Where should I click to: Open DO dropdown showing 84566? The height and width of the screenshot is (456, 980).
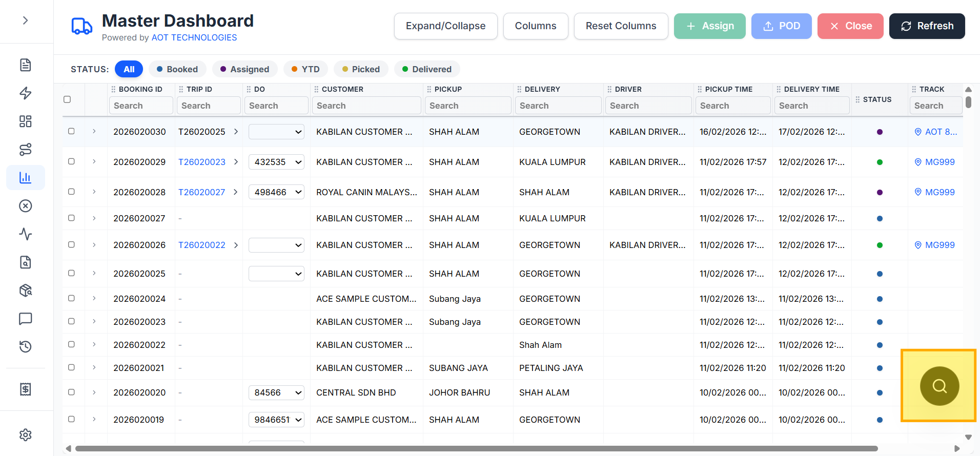[276, 392]
